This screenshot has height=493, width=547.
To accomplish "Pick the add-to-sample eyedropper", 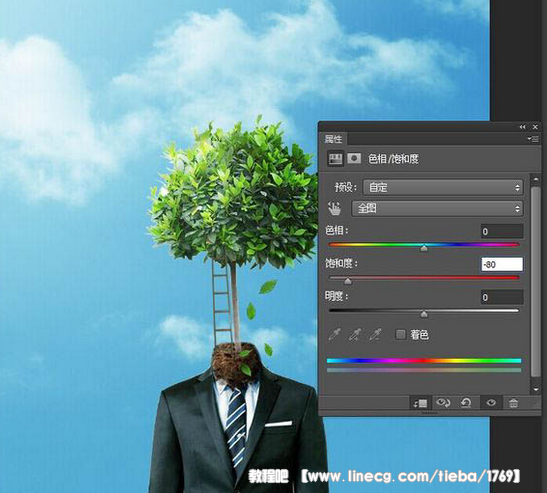I will pos(355,335).
